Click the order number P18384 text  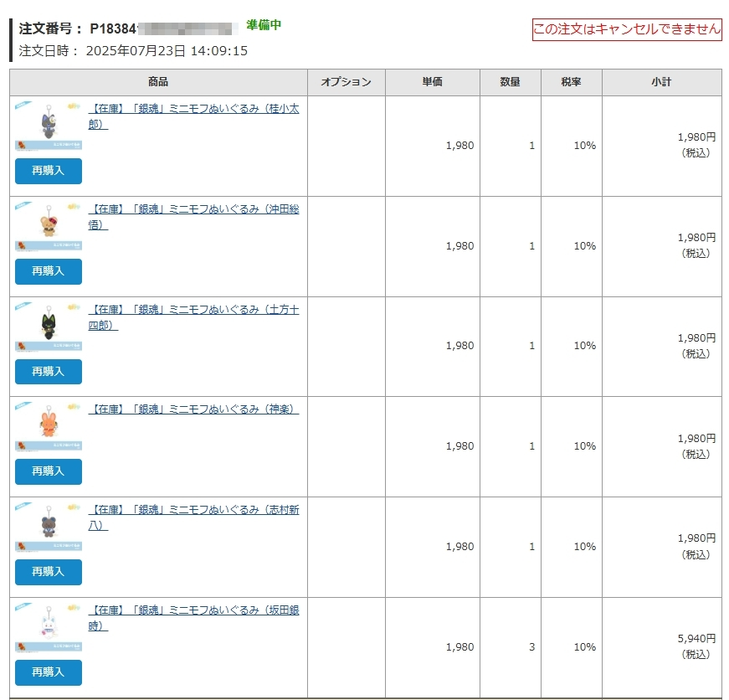click(x=113, y=28)
